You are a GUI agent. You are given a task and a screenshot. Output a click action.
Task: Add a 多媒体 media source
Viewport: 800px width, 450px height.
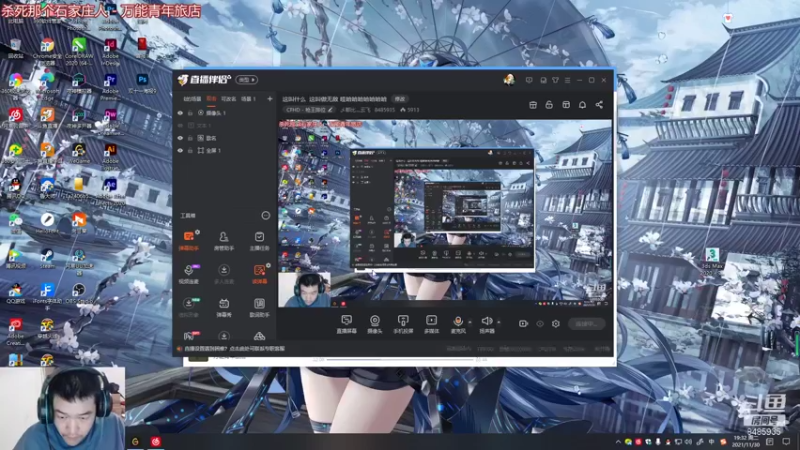point(432,324)
